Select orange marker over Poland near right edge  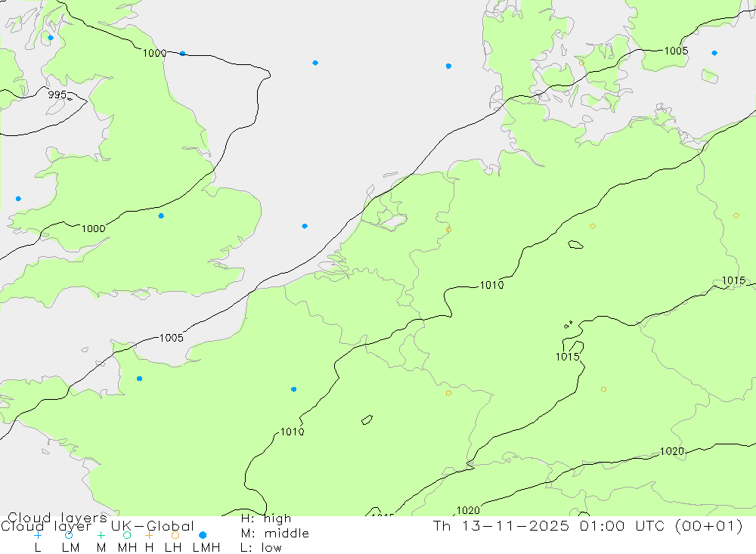click(x=736, y=215)
